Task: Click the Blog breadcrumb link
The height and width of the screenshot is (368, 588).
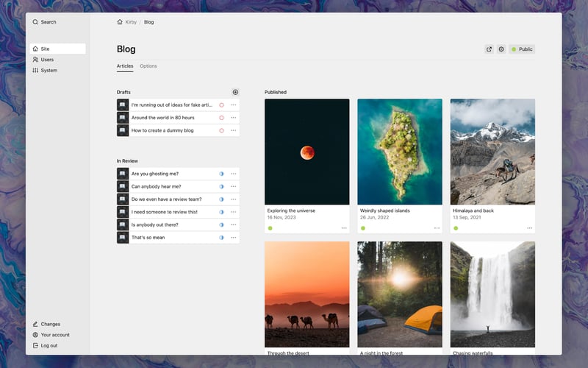Action: pos(149,22)
